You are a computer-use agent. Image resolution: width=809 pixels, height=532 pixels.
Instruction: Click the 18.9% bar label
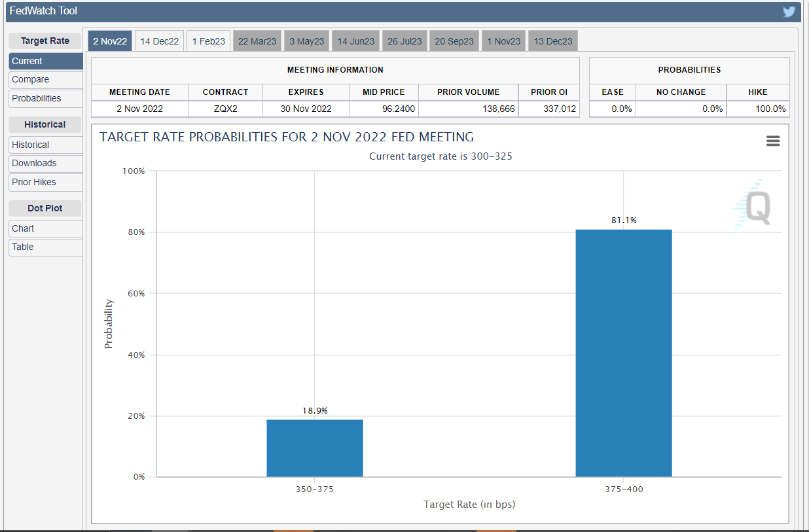315,411
